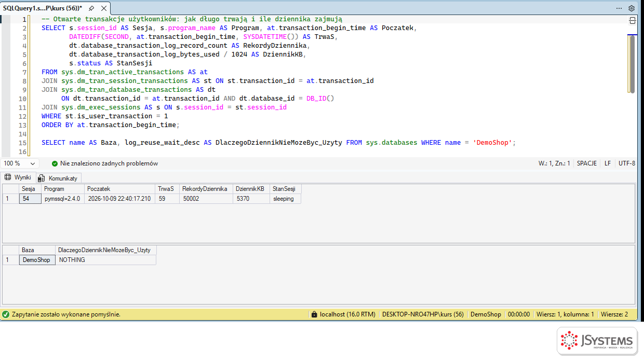Click the LF line ending indicator

[x=608, y=163]
